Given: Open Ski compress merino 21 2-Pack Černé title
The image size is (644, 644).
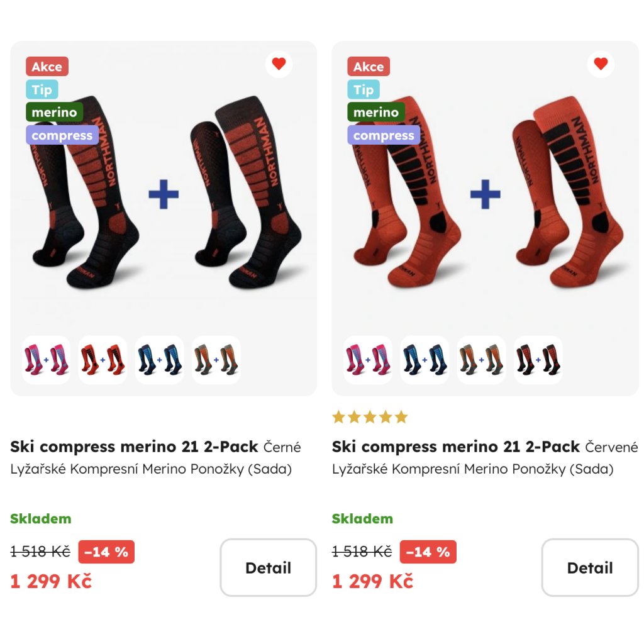Looking at the screenshot, I should pyautogui.click(x=155, y=447).
